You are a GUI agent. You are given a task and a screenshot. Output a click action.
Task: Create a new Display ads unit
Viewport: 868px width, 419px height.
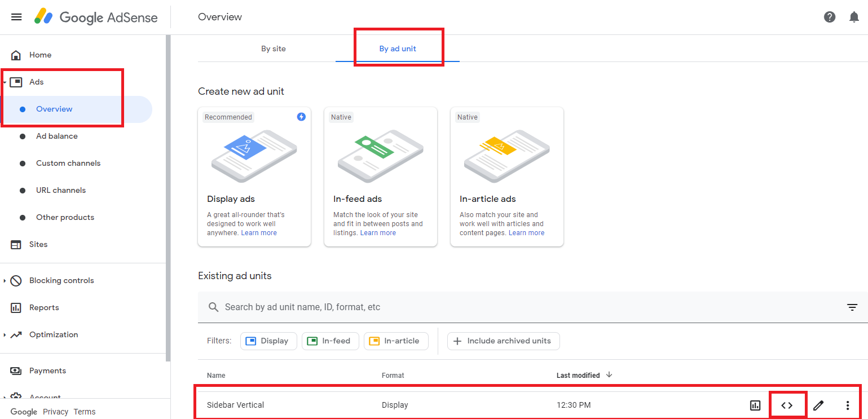(254, 177)
